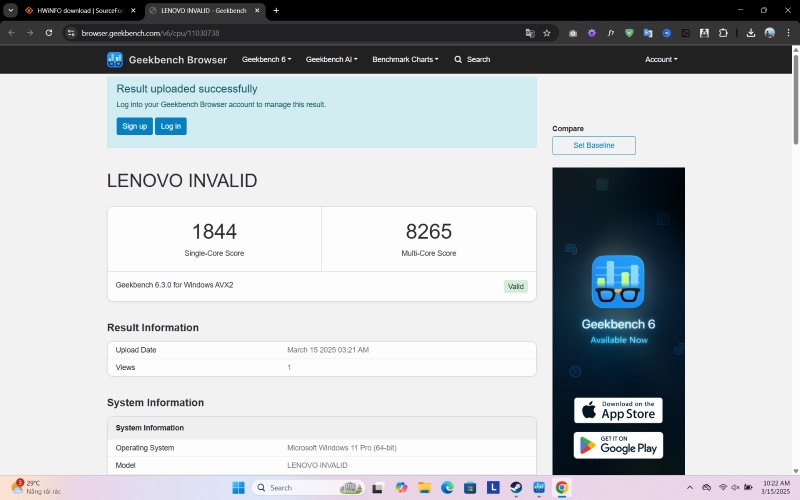Click the address bar URL field

pyautogui.click(x=301, y=33)
